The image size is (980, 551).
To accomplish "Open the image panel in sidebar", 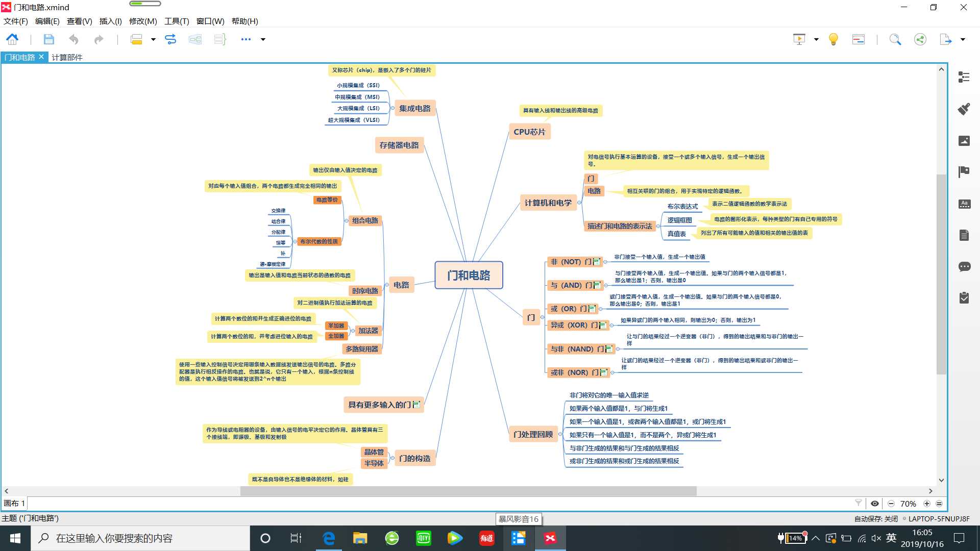I will coord(964,140).
